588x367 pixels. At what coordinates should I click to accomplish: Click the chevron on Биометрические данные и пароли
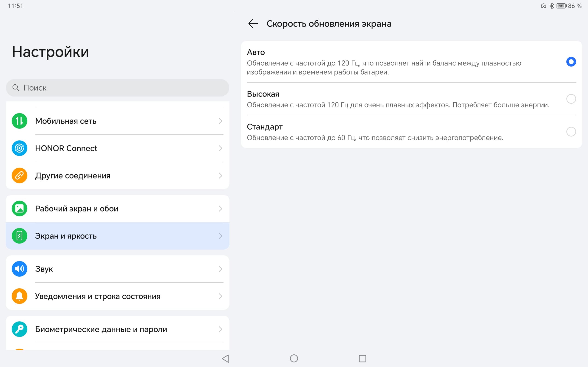coord(220,329)
